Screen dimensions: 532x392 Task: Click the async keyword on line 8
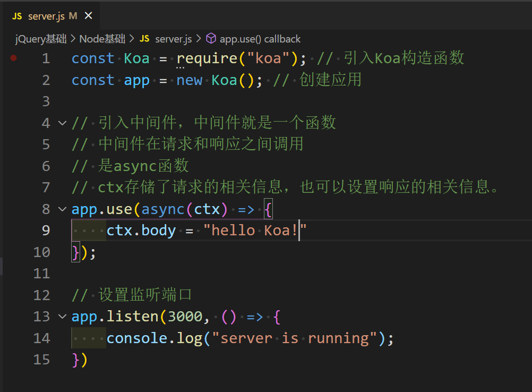pyautogui.click(x=163, y=210)
